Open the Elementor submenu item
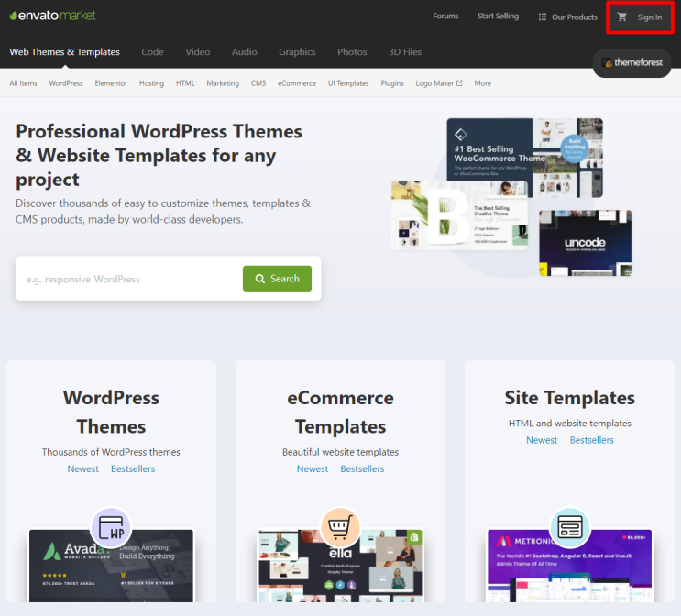 pos(111,83)
